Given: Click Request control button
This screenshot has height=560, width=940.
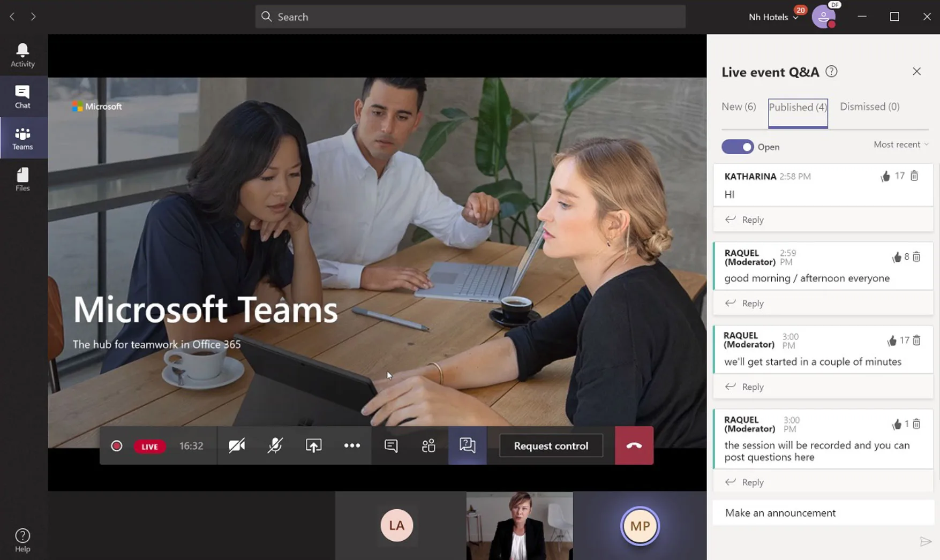Looking at the screenshot, I should tap(551, 445).
